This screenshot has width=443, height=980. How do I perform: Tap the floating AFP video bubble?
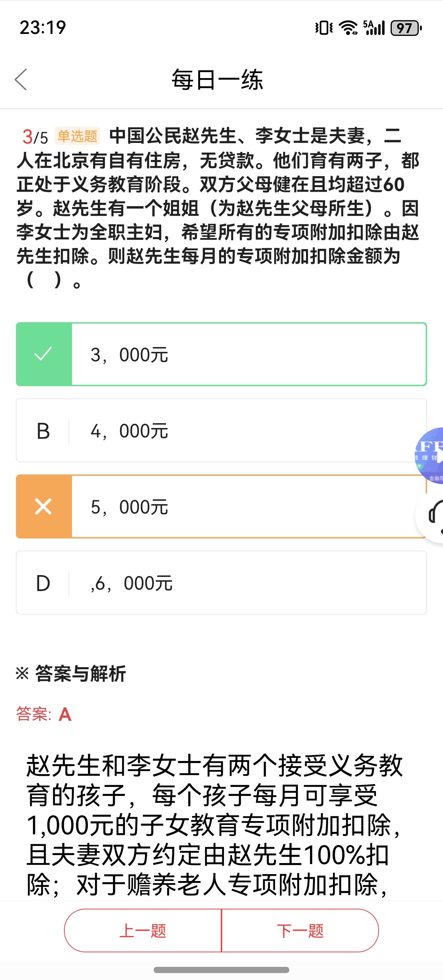[x=430, y=455]
